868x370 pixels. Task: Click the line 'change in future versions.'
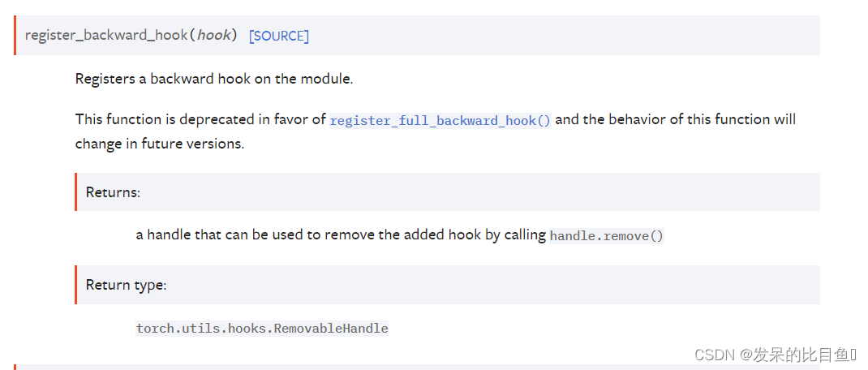coord(160,144)
